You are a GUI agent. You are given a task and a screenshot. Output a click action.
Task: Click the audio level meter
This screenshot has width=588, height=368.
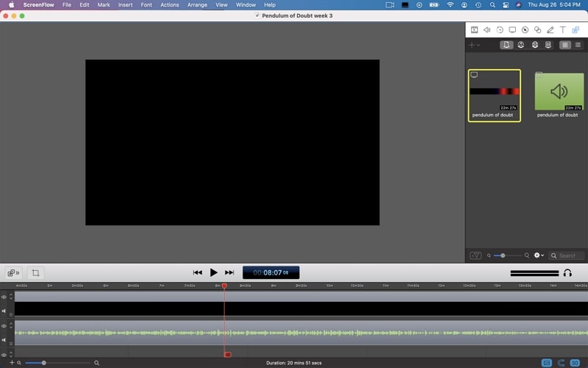tap(534, 273)
